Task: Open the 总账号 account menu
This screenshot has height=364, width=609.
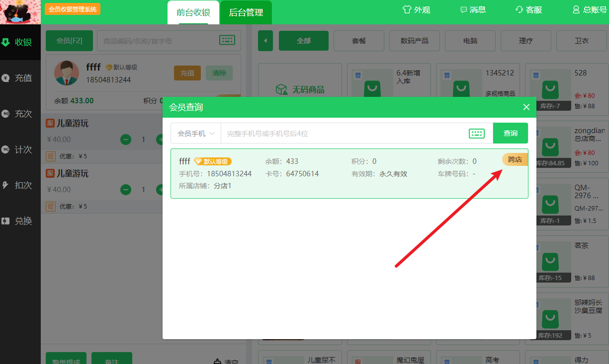Action: click(x=590, y=9)
